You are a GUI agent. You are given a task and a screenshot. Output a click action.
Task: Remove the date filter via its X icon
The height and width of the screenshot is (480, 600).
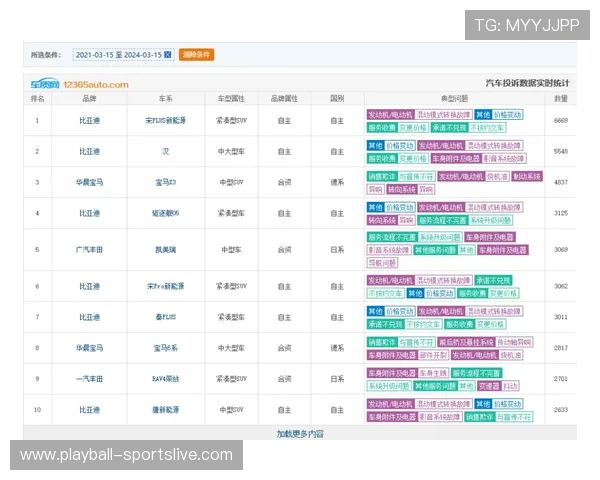pos(168,55)
